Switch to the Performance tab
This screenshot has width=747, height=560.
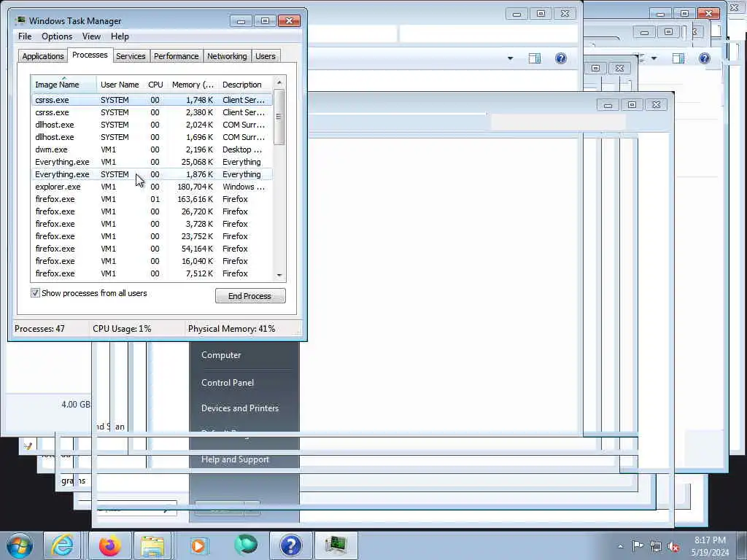pos(177,56)
